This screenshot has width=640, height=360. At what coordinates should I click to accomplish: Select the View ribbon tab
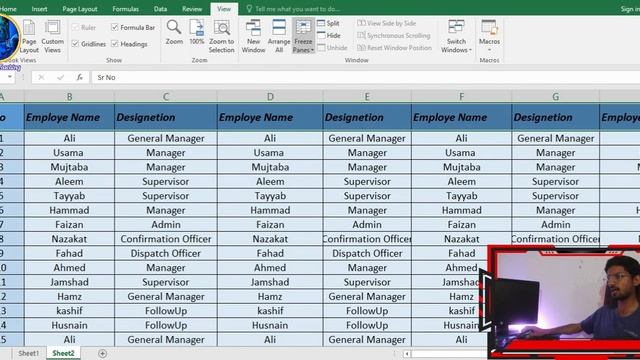[224, 9]
